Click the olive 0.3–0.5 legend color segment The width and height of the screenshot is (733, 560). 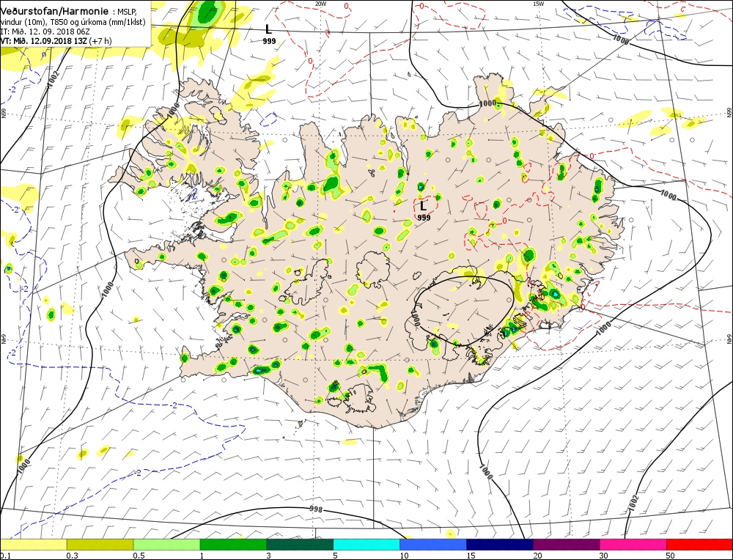pyautogui.click(x=100, y=545)
